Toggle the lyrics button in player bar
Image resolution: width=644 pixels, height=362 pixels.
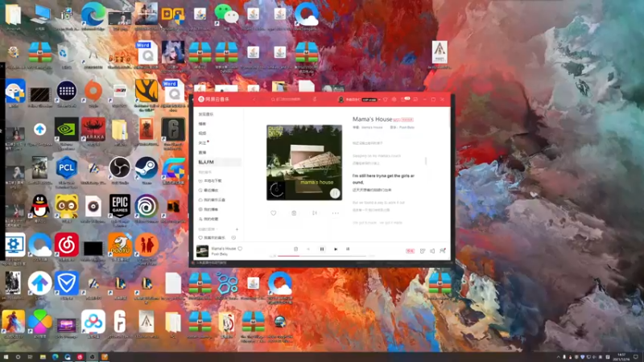pos(348,249)
